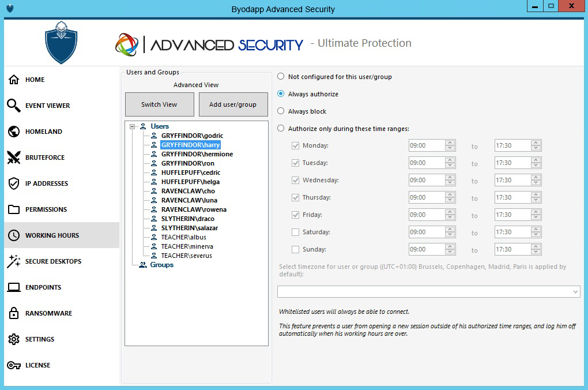Image resolution: width=588 pixels, height=390 pixels.
Task: Enable the Saturday checkbox
Action: (296, 232)
